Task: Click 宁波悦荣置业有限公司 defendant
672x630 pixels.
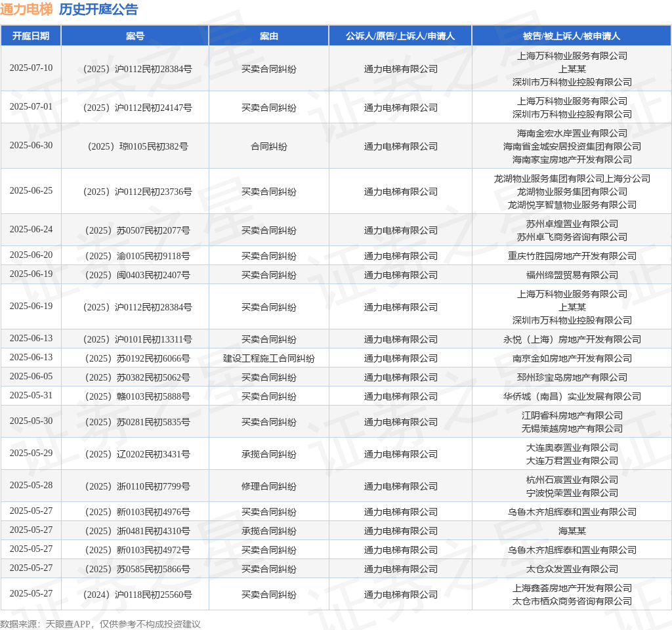Action: (572, 493)
